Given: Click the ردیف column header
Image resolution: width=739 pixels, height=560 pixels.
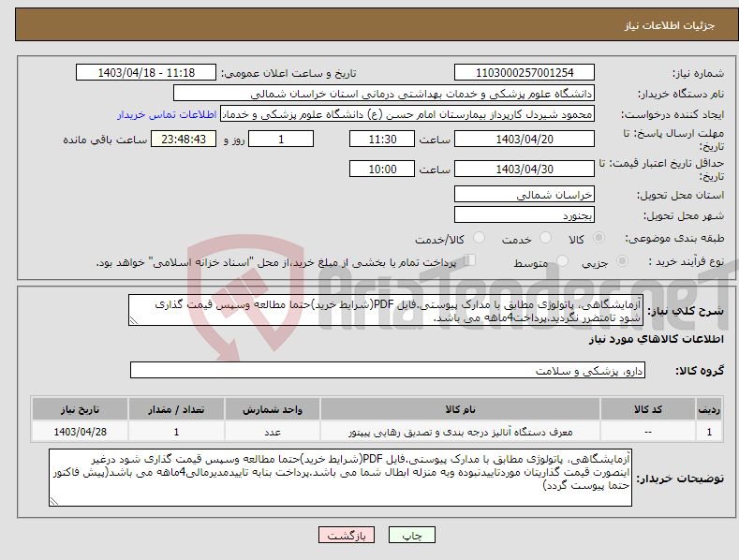Looking at the screenshot, I should point(709,409).
